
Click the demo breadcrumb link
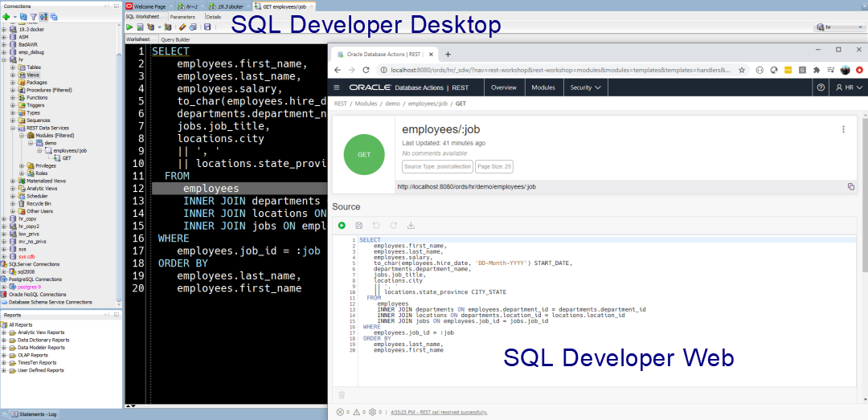[392, 104]
